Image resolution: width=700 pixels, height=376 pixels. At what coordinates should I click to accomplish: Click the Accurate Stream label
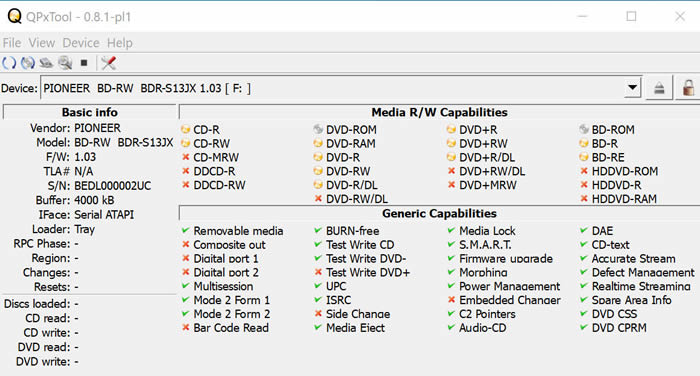pos(633,259)
